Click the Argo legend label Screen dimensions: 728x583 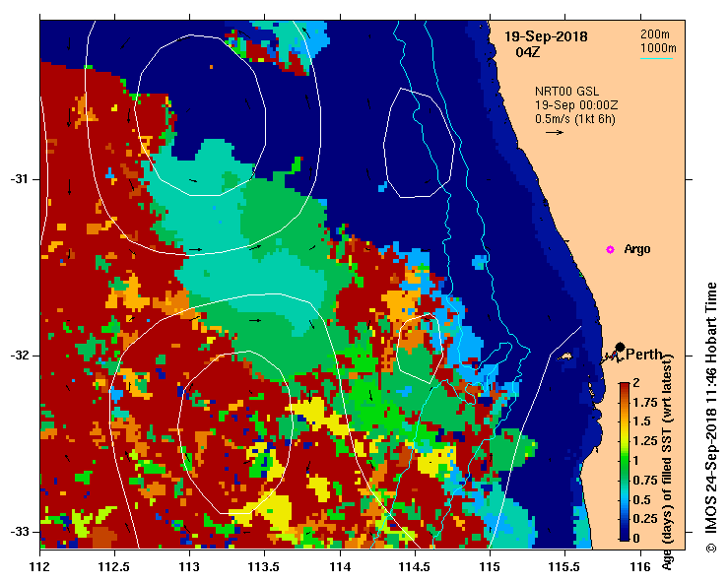(637, 249)
